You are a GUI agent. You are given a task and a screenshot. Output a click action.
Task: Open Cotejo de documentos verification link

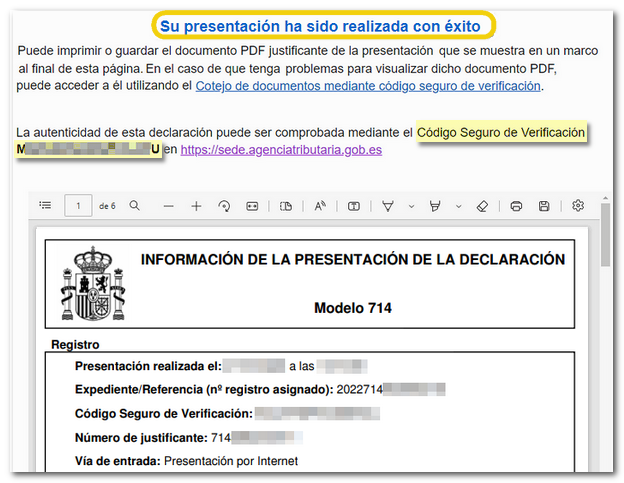[367, 87]
